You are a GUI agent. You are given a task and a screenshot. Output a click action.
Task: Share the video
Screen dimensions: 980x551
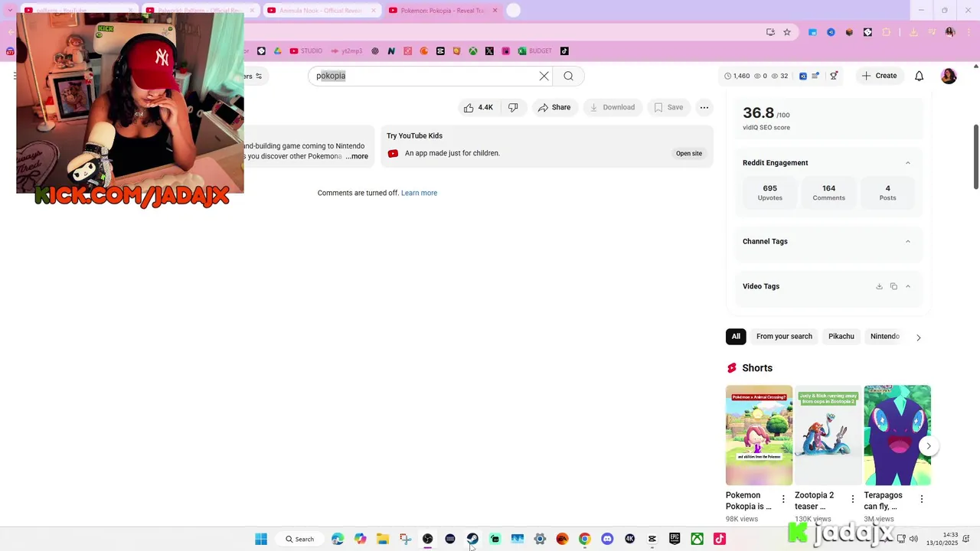point(554,108)
